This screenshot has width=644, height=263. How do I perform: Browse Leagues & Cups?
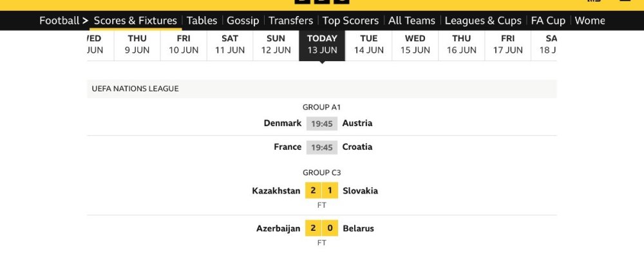(483, 21)
